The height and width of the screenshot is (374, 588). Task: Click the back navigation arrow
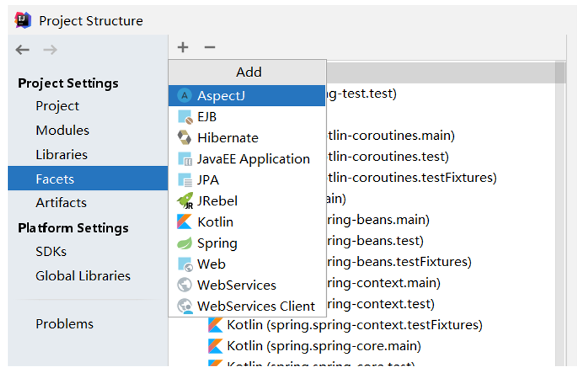click(22, 50)
